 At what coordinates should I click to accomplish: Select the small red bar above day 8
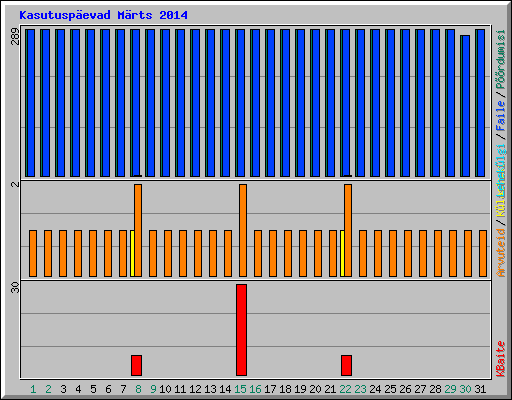pyautogui.click(x=136, y=365)
